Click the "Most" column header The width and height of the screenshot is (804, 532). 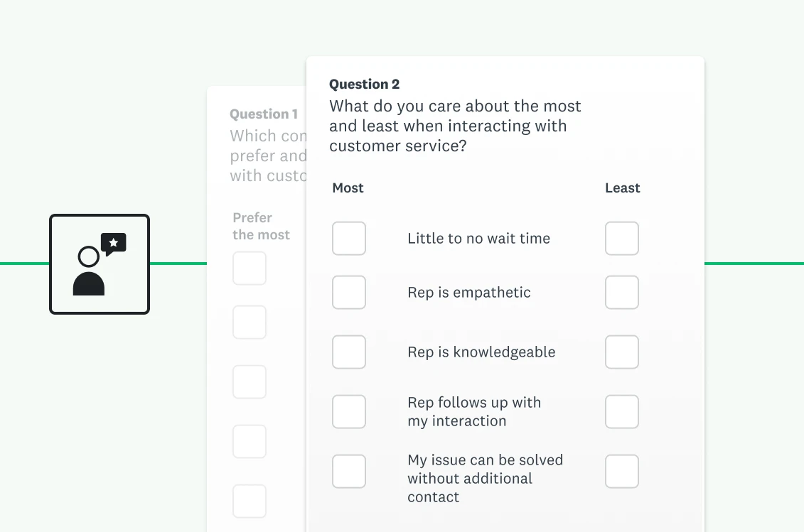[348, 188]
